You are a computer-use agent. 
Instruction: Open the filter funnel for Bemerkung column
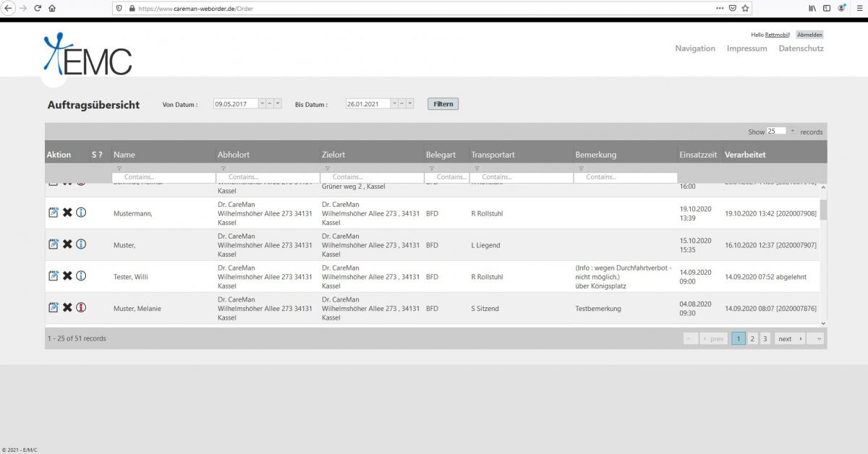point(581,168)
